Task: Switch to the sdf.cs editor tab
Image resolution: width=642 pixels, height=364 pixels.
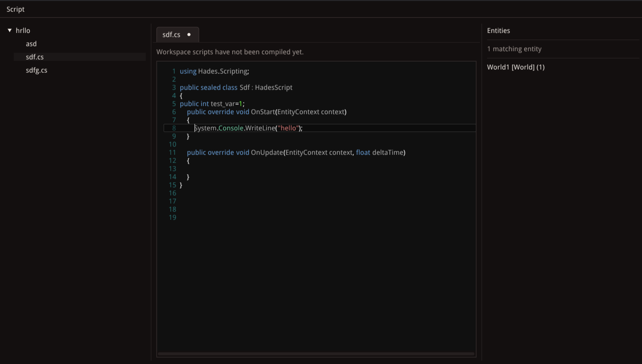Action: [x=171, y=35]
